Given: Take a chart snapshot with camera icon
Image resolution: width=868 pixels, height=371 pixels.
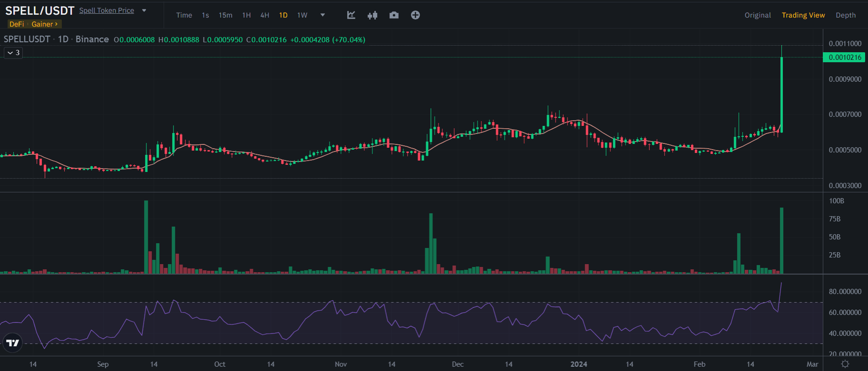Looking at the screenshot, I should click(x=394, y=15).
